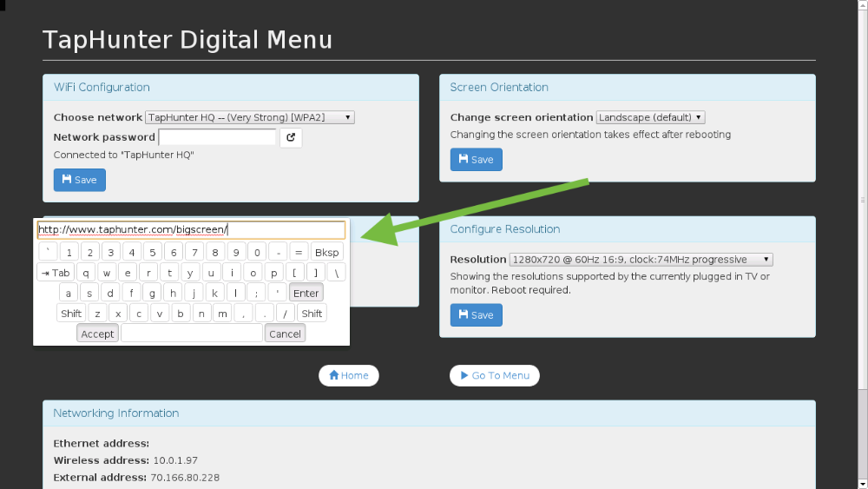Tap the backtick key

point(48,253)
